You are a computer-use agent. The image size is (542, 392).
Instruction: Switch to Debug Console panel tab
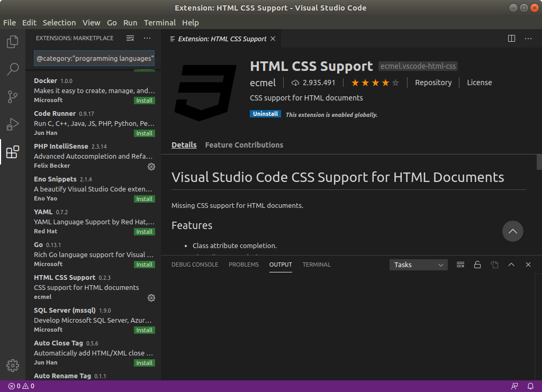[195, 265]
